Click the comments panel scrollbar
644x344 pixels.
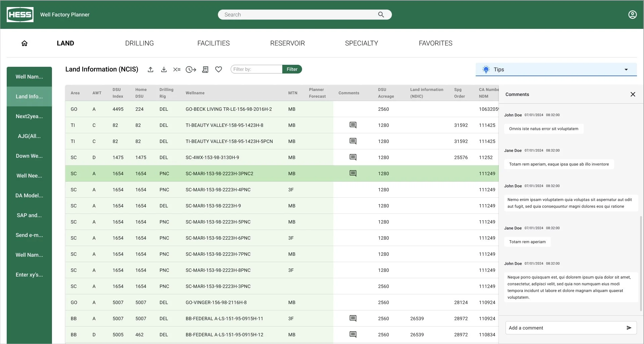tap(641, 263)
